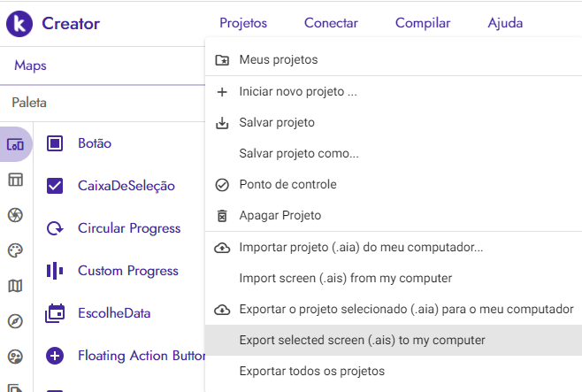Screen dimensions: 582x392
Task: Pick the CaixaDeSeleção checkbox component
Action: [126, 186]
